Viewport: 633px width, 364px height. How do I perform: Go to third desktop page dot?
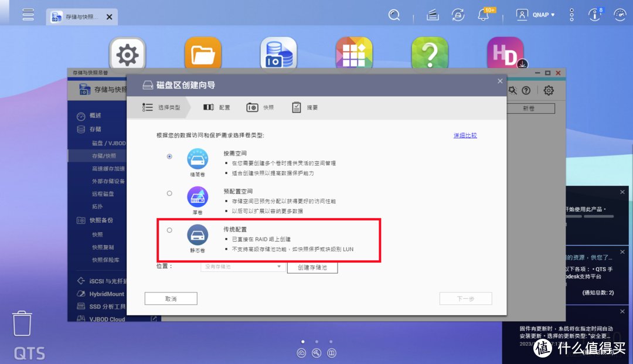click(x=331, y=342)
